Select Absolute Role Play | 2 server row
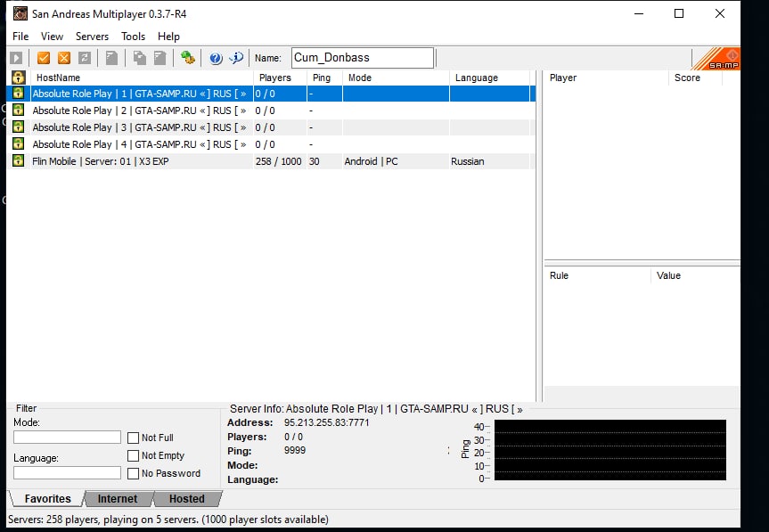This screenshot has height=532, width=769. [271, 110]
